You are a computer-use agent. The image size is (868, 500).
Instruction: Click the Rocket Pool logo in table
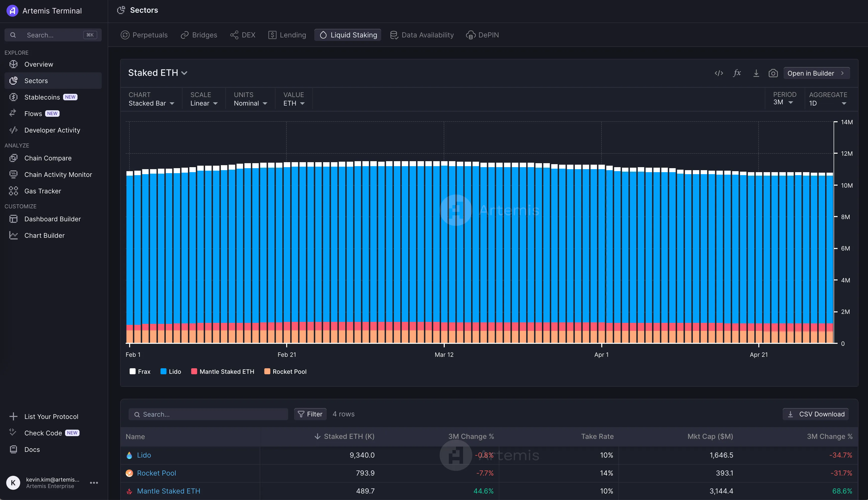click(129, 473)
